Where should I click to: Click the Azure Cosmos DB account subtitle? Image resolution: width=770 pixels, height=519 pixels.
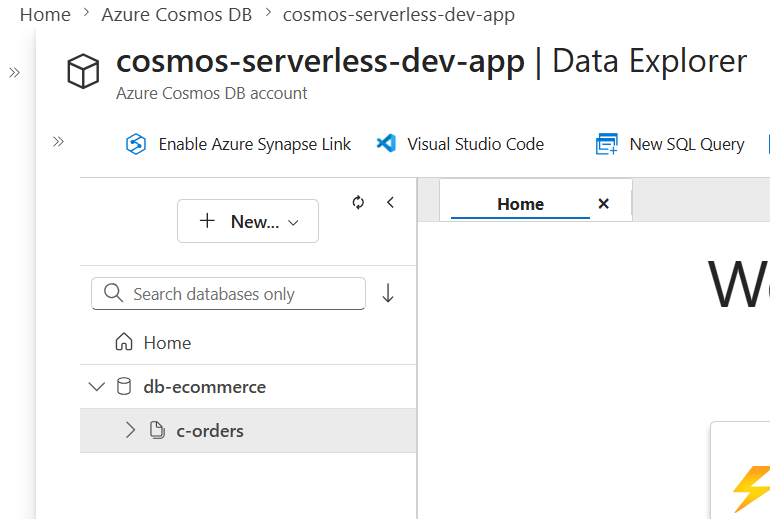pos(212,93)
